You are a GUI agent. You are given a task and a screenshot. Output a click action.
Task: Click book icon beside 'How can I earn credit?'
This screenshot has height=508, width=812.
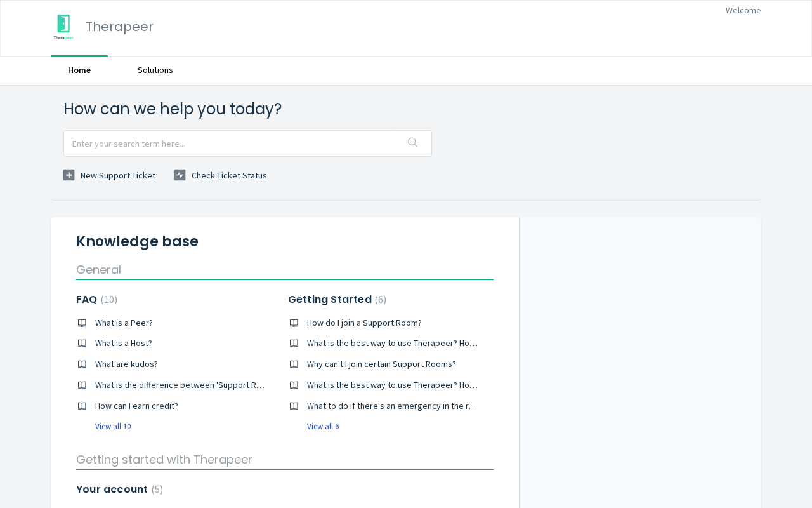click(82, 406)
